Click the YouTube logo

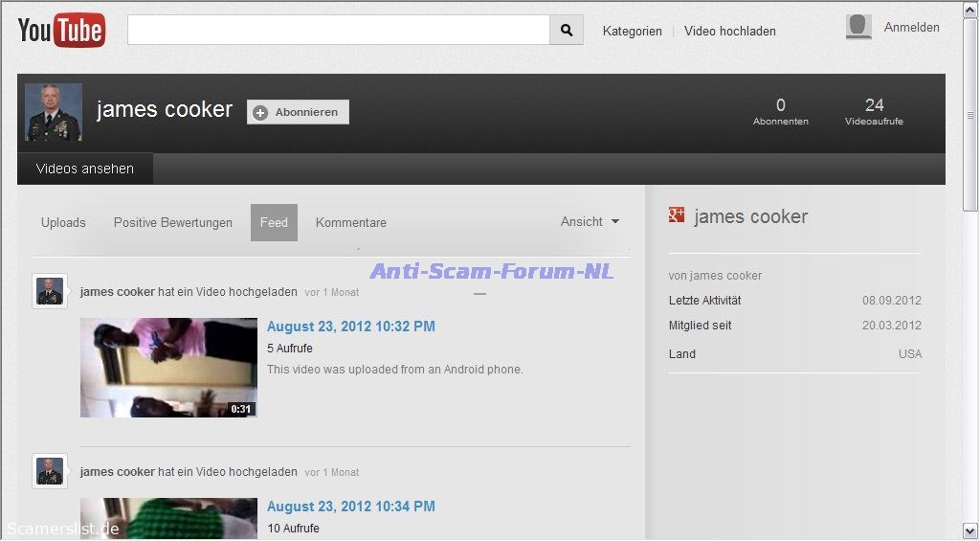click(61, 31)
